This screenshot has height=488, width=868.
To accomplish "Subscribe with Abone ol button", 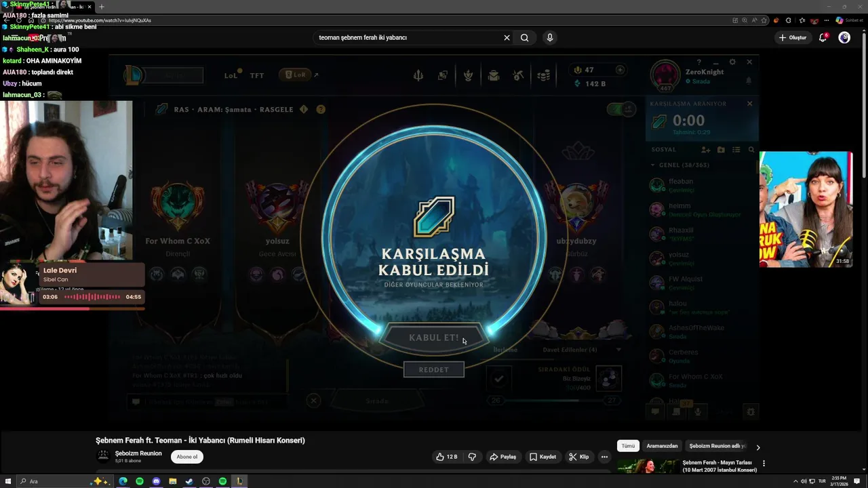I will point(187,457).
